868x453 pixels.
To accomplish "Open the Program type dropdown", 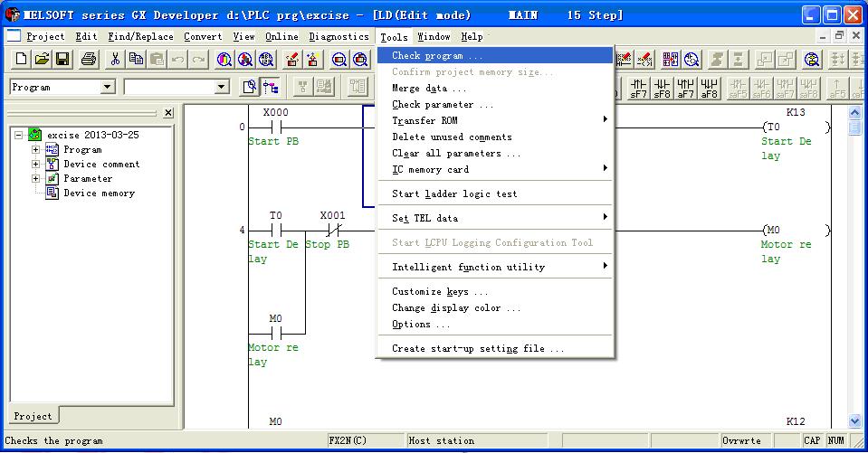I will pos(108,87).
